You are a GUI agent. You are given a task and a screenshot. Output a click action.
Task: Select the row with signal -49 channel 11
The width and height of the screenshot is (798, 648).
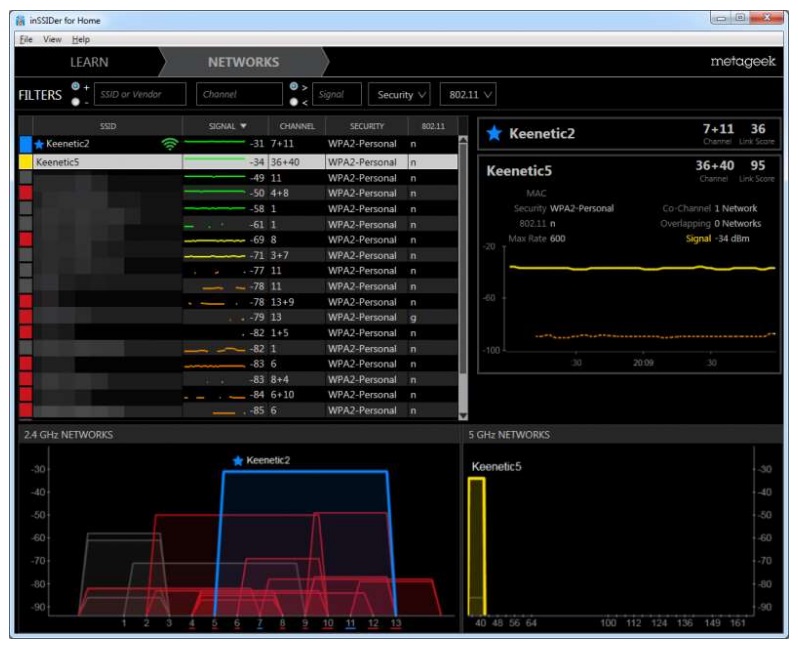[x=238, y=178]
